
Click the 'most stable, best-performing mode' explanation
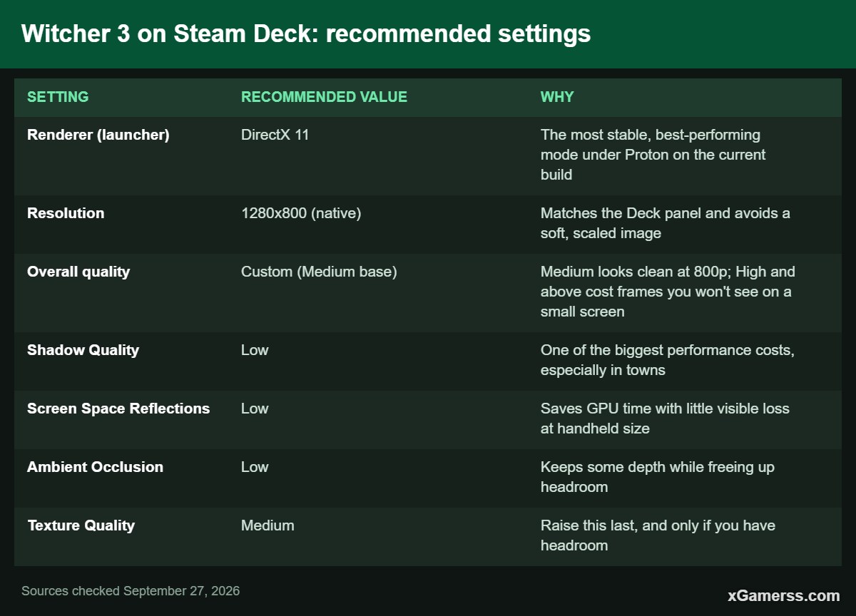pyautogui.click(x=653, y=155)
